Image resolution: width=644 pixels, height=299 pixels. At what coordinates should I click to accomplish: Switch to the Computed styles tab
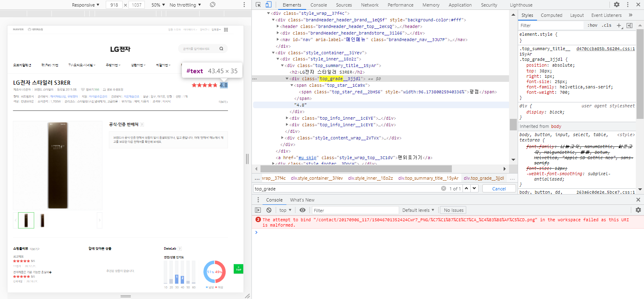551,15
